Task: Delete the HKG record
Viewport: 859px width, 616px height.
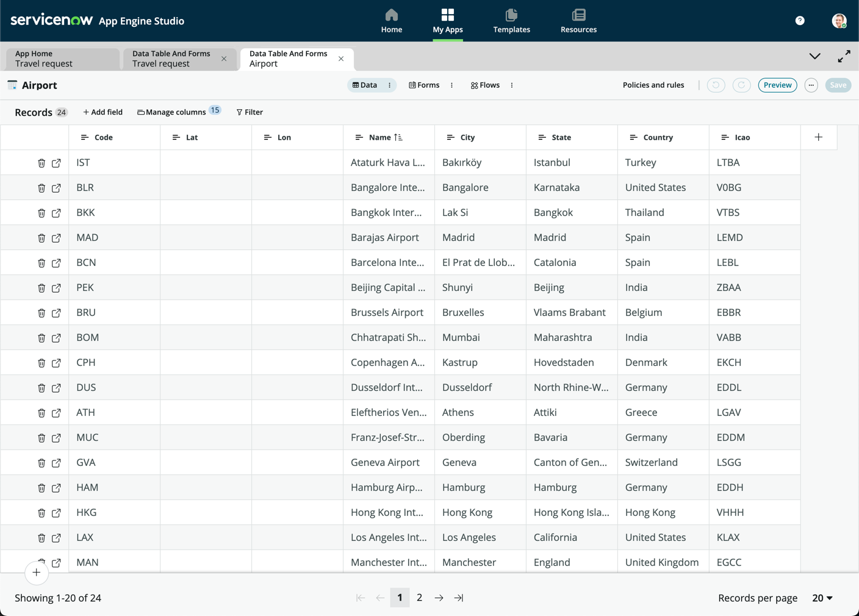Action: (x=41, y=513)
